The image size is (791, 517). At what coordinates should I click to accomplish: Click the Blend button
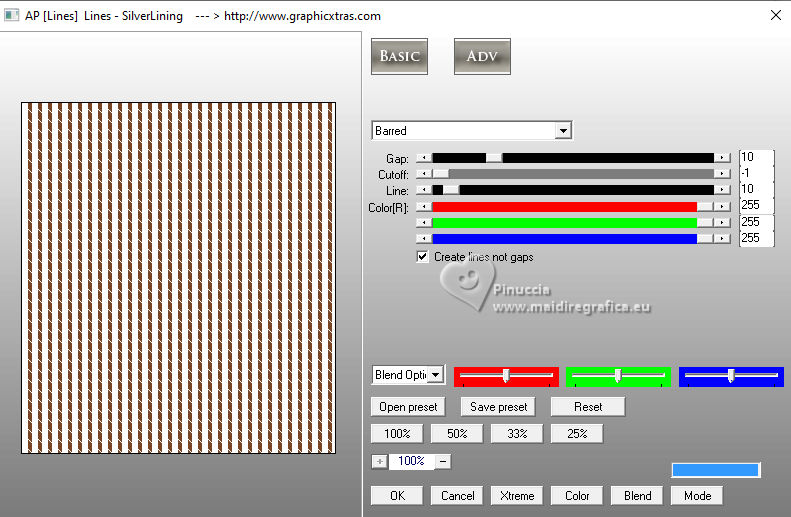click(x=637, y=496)
